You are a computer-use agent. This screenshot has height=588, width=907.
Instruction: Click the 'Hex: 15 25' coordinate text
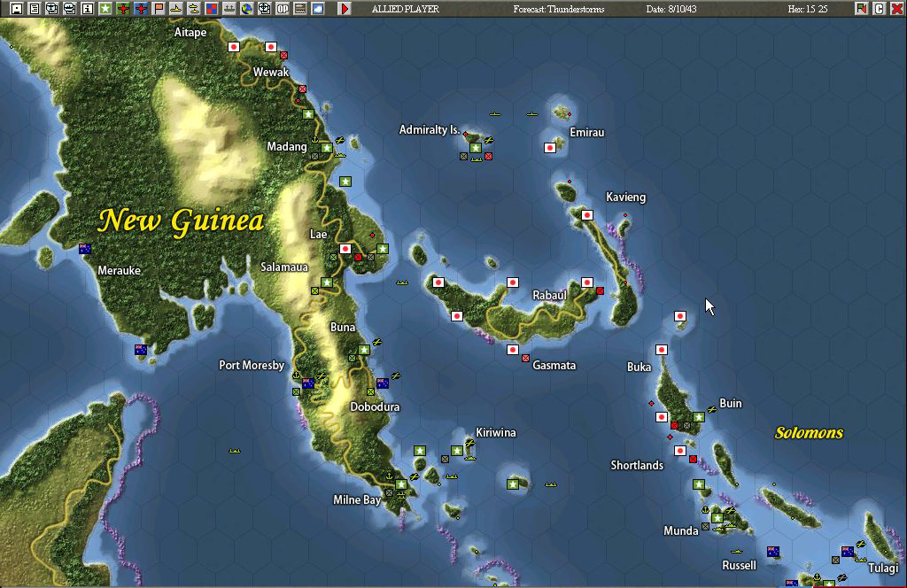(808, 9)
